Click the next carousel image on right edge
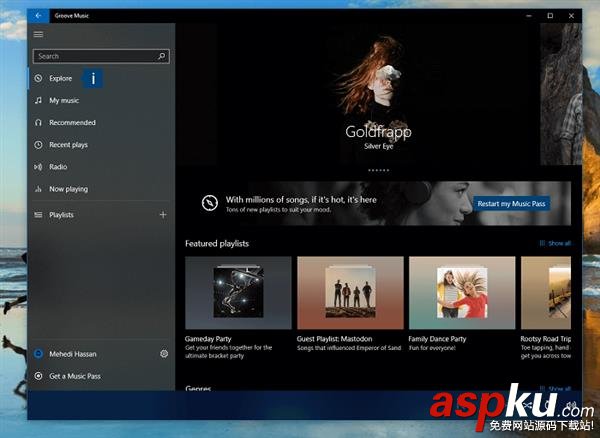This screenshot has height=438, width=600. (561, 94)
